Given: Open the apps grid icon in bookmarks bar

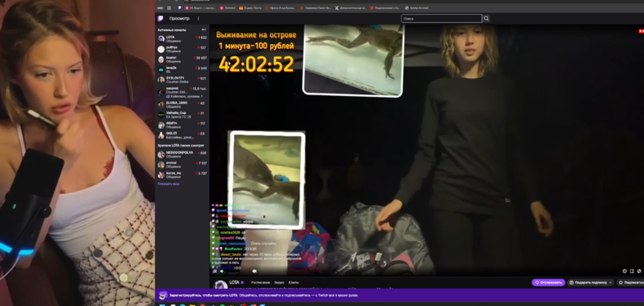Looking at the screenshot, I should point(169,8).
